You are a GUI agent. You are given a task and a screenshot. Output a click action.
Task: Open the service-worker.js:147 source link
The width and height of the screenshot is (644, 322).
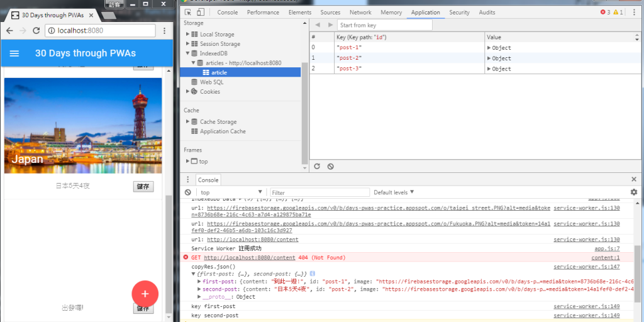coord(587,267)
